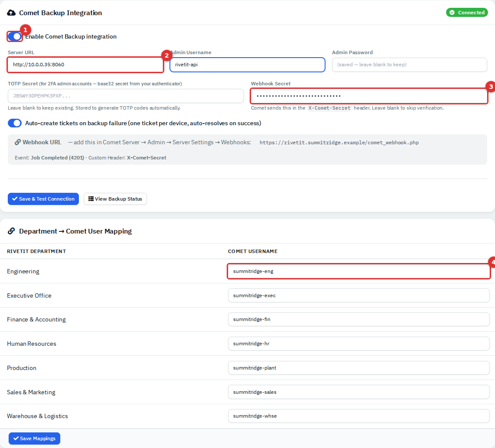Click the Human Resources department label
Viewport: 495px width, 448px height.
32,344
